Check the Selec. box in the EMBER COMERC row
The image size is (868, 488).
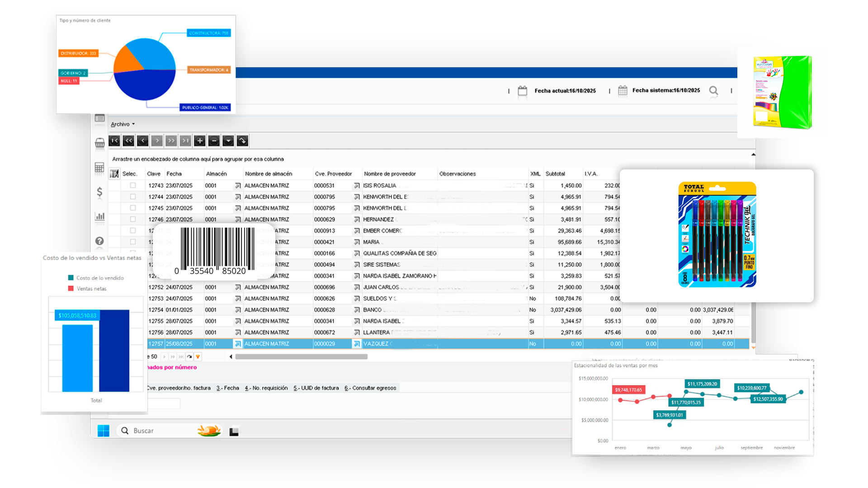pyautogui.click(x=133, y=230)
